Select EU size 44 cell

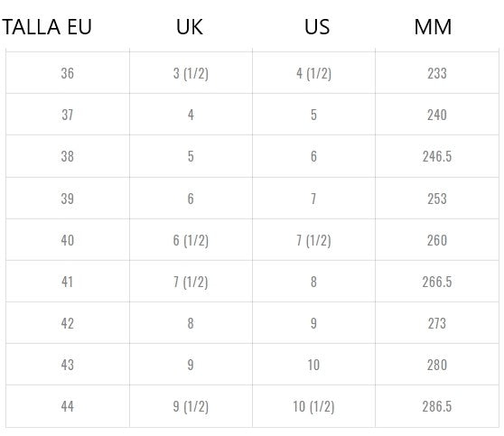[68, 406]
